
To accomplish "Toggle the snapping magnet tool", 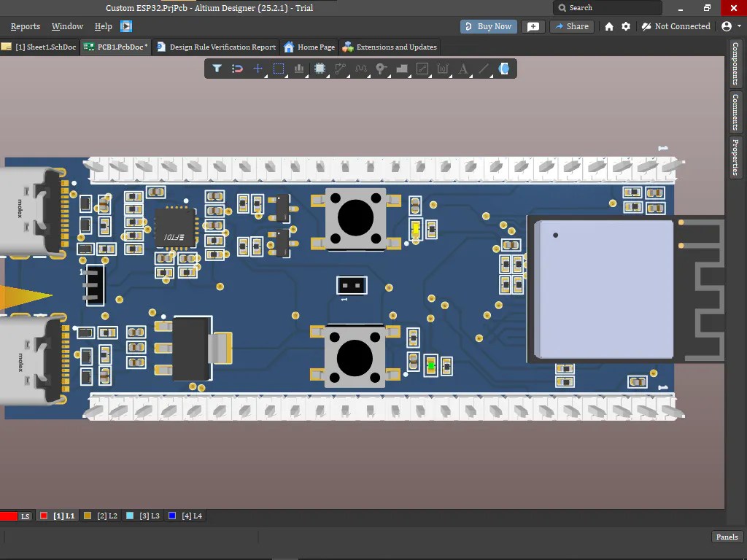I will [x=237, y=69].
